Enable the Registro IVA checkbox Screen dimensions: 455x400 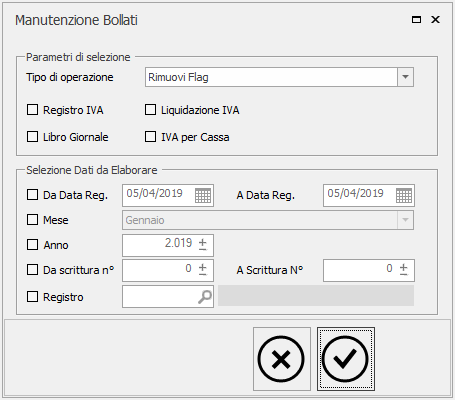point(32,110)
